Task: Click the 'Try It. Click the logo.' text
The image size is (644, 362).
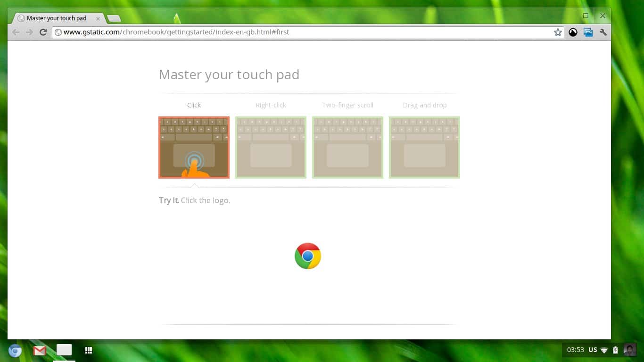Action: point(194,200)
